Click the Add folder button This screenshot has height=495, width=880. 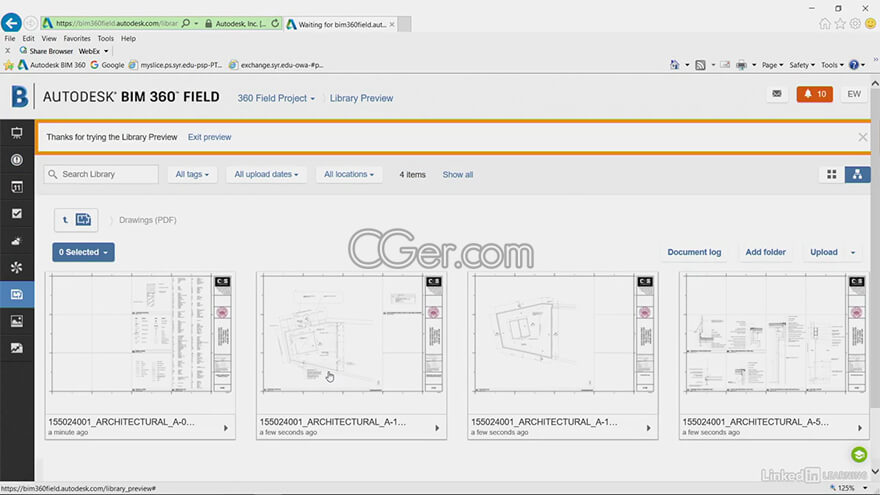coord(765,253)
